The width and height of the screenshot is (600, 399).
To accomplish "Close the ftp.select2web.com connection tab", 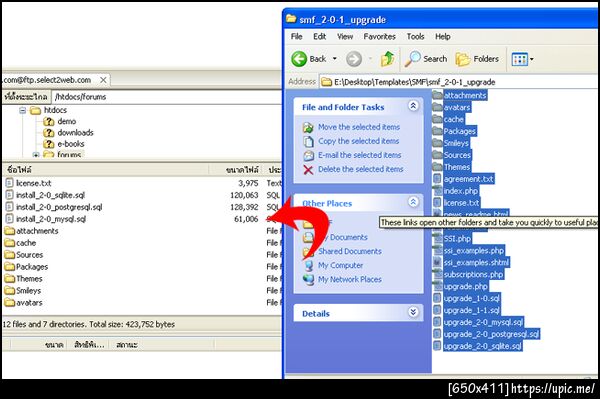I will pyautogui.click(x=103, y=80).
